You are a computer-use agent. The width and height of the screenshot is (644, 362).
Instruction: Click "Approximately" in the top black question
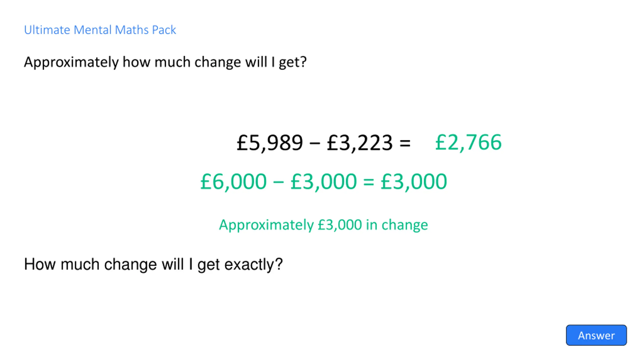(71, 62)
